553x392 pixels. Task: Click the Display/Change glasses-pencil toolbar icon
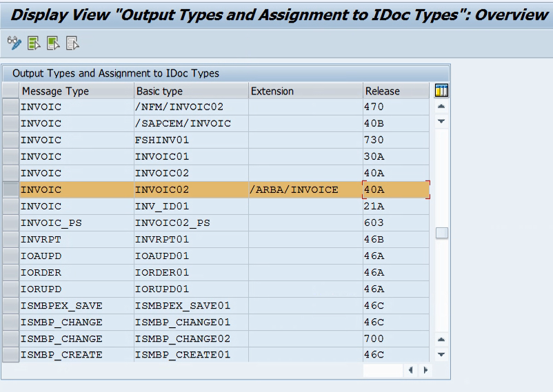tap(14, 43)
